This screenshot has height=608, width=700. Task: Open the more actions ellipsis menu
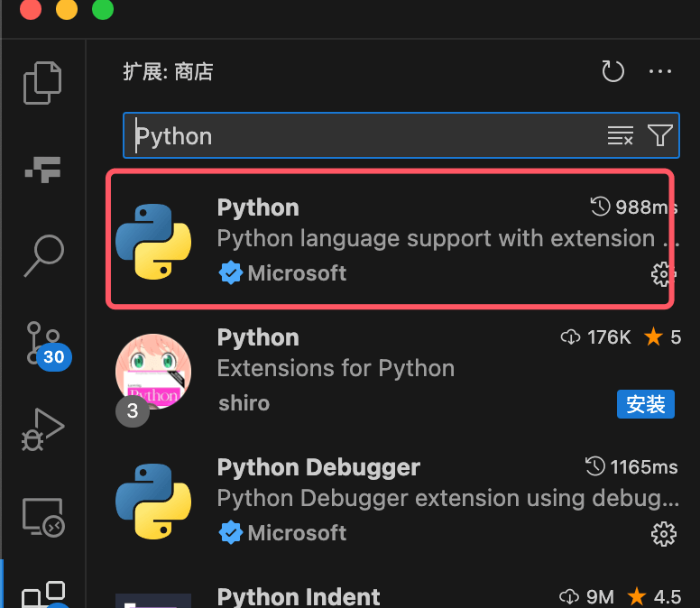click(x=660, y=71)
